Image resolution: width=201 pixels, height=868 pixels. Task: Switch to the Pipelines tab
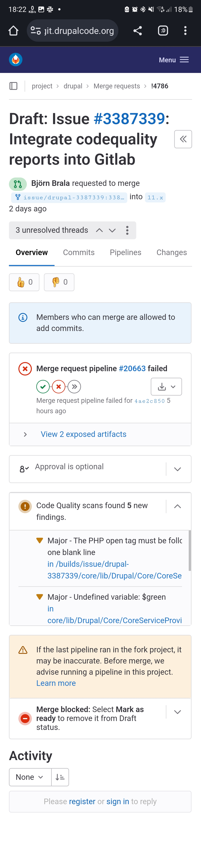pyautogui.click(x=125, y=252)
